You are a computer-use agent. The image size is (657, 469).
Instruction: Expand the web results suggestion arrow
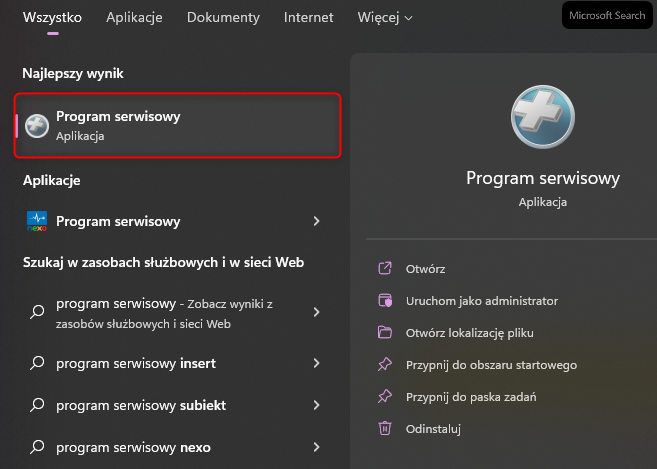pos(316,312)
